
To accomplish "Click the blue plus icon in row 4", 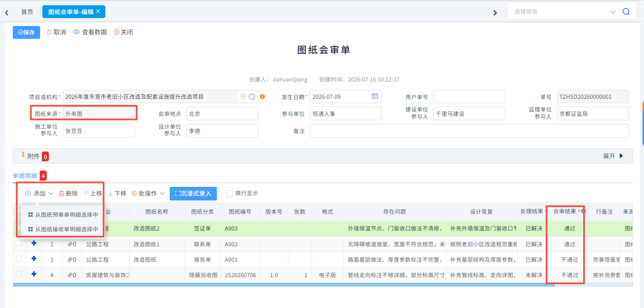I will 34,274.
